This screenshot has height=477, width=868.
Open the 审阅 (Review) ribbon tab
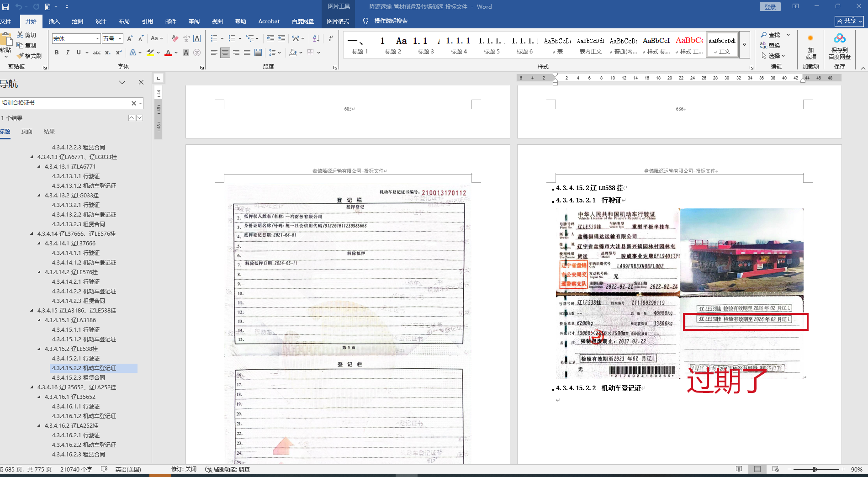click(x=194, y=21)
